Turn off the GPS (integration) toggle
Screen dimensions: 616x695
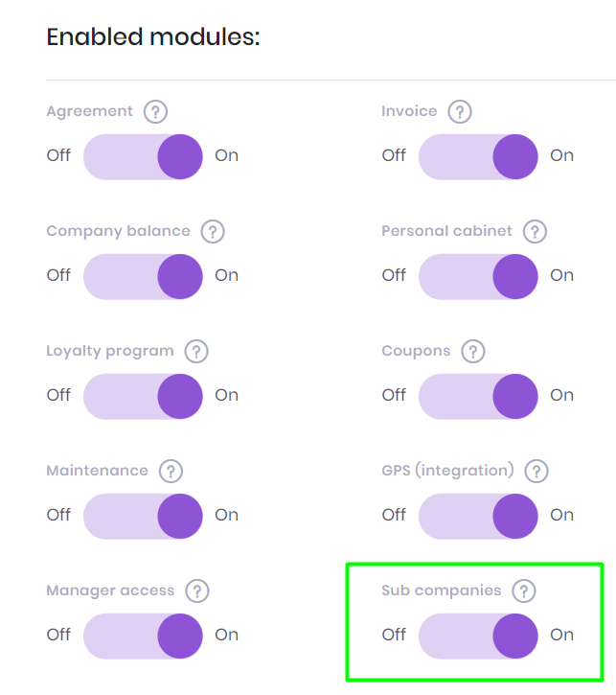tap(478, 516)
